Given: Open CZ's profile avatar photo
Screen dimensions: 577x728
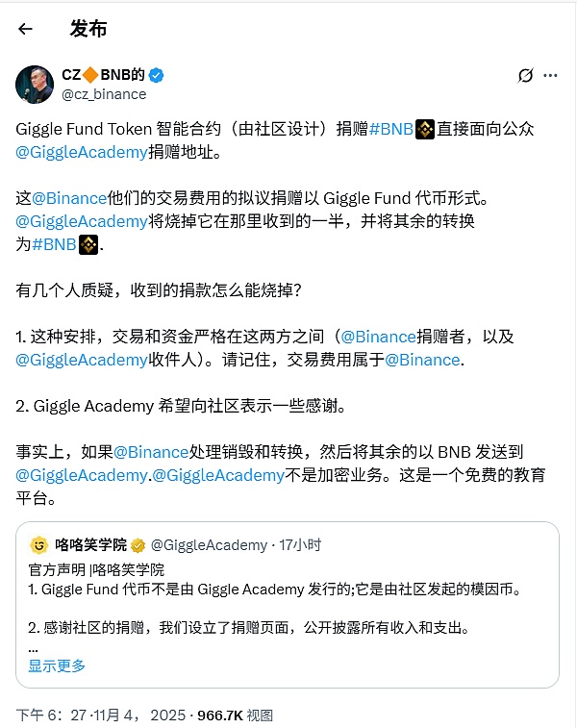Looking at the screenshot, I should click(x=35, y=85).
